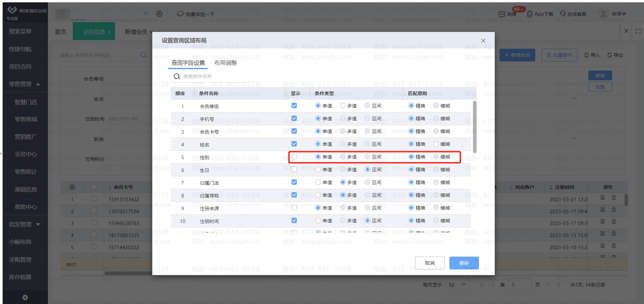
Task: Edit the record dated 2023-03-10
Action: (x=603, y=246)
